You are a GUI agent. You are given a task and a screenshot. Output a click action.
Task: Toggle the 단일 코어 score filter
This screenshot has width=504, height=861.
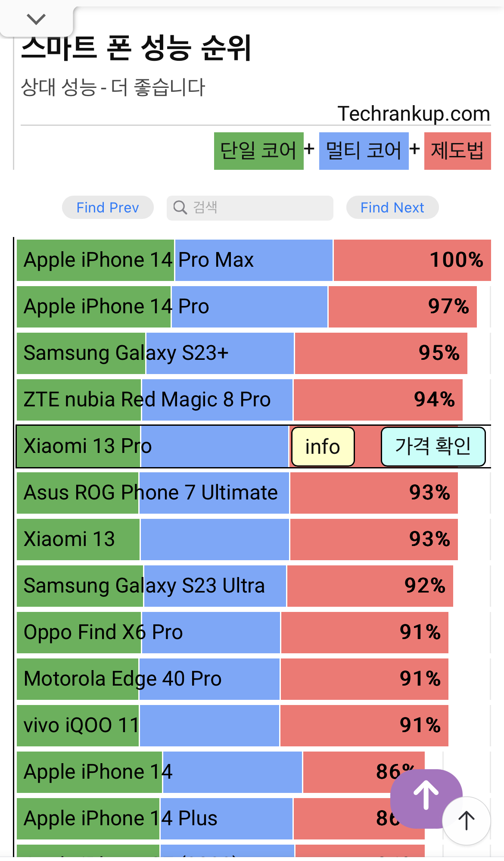click(258, 151)
